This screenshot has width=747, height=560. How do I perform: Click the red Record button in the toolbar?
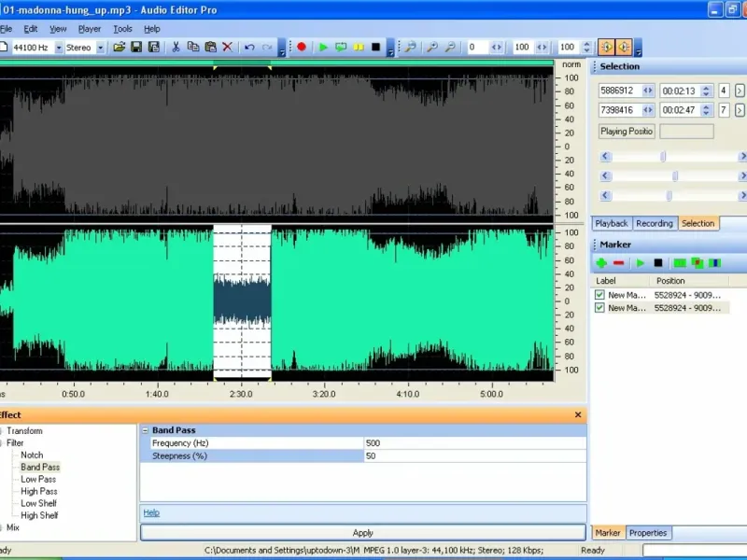(302, 47)
